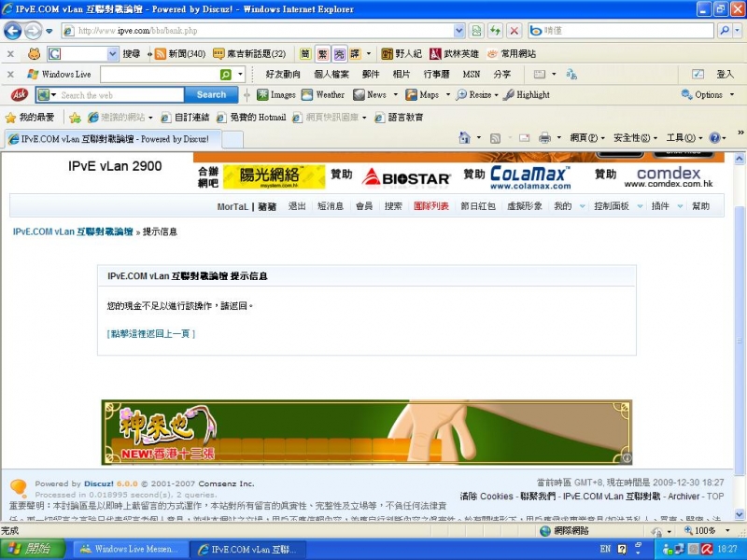Click the 簡 simplified Chinese conversion icon
Image resolution: width=747 pixels, height=560 pixels.
tap(305, 54)
